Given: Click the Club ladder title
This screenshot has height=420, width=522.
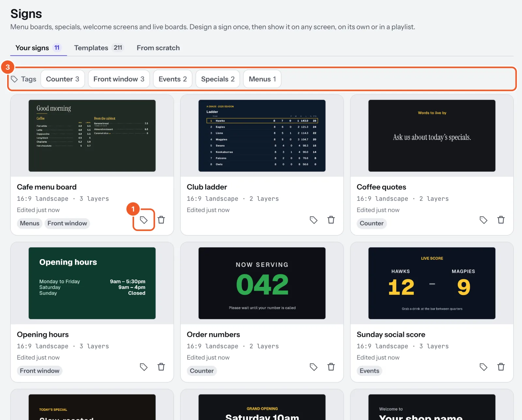Looking at the screenshot, I should (207, 187).
